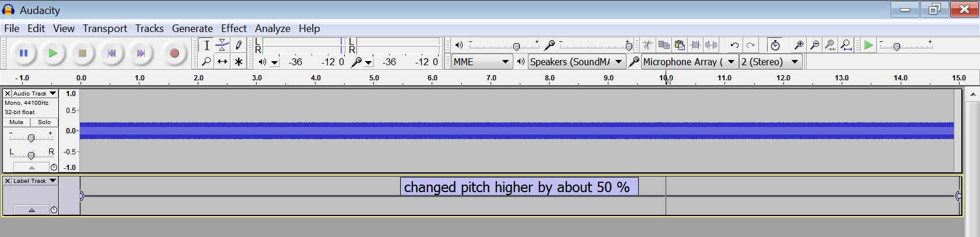Select the Envelope tool
Screen dimensions: 980x237
(x=222, y=45)
